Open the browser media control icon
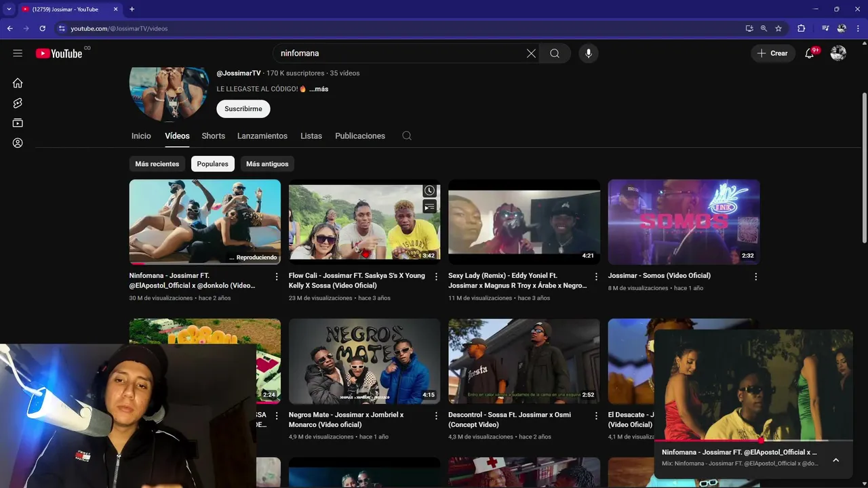The width and height of the screenshot is (868, 488). [825, 28]
